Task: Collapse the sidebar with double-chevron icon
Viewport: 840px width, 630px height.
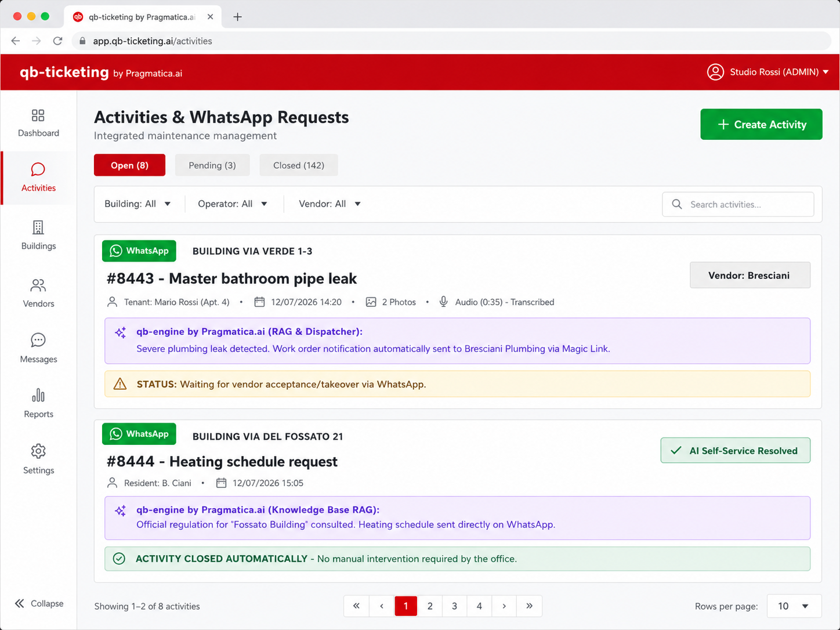Action: click(x=20, y=603)
